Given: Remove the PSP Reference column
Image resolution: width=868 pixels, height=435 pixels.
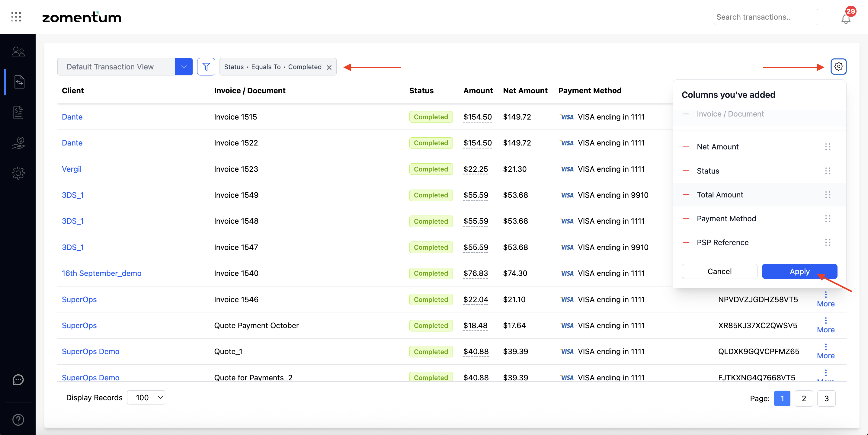Looking at the screenshot, I should (686, 243).
